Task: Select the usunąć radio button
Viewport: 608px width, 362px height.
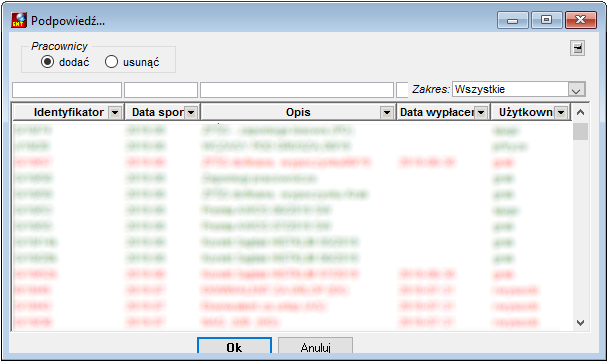Action: pyautogui.click(x=111, y=62)
